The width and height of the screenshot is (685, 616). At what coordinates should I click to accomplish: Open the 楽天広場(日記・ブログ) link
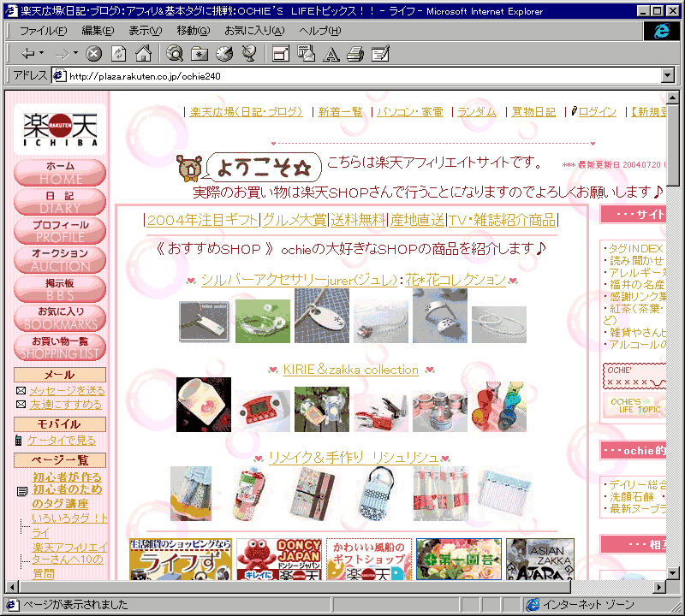coord(246,112)
